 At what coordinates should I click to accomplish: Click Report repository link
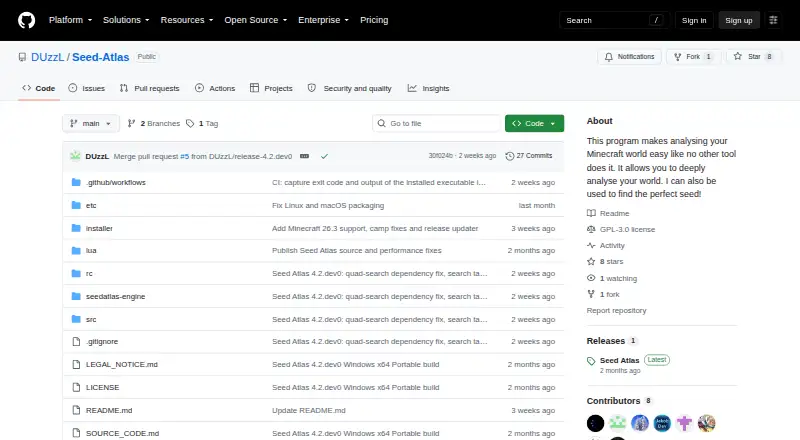point(616,310)
